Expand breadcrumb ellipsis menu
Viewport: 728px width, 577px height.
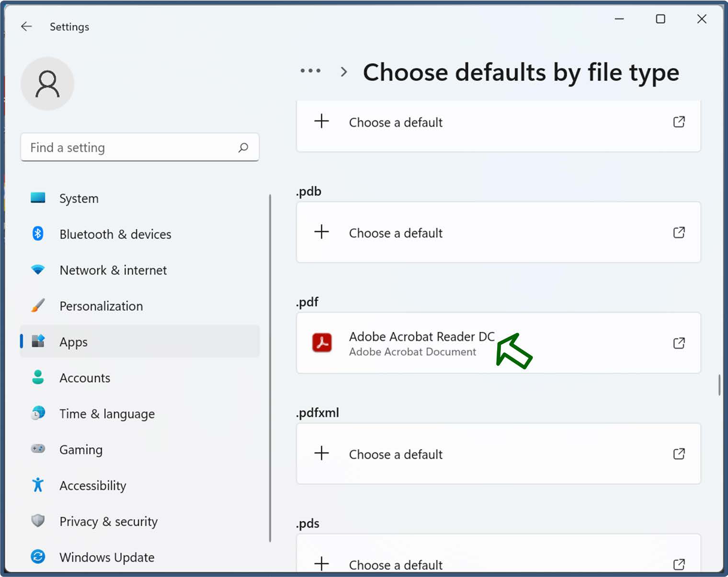point(310,71)
